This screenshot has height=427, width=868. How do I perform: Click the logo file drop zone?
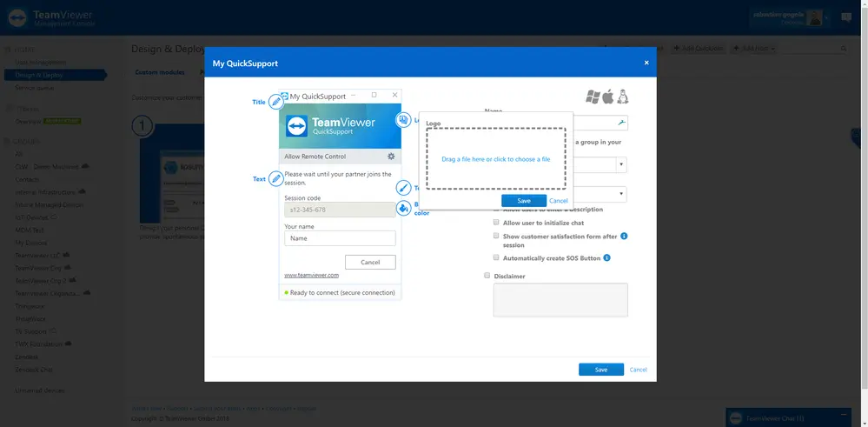point(496,159)
